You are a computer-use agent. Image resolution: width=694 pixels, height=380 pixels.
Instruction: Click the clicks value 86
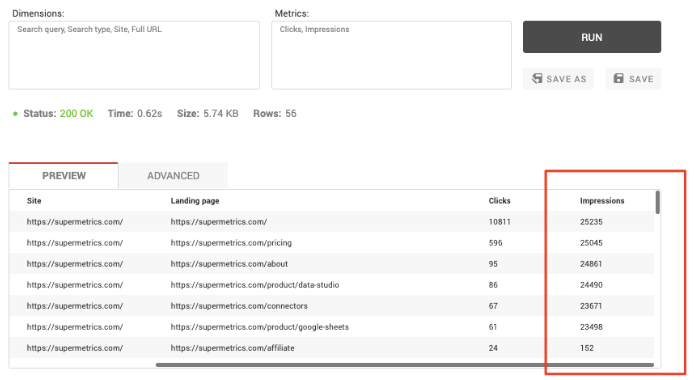point(493,285)
